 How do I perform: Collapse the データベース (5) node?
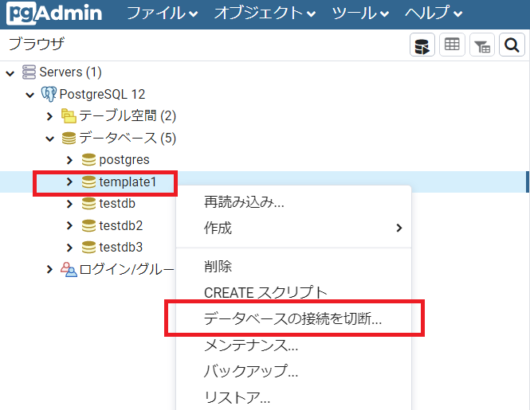50,139
